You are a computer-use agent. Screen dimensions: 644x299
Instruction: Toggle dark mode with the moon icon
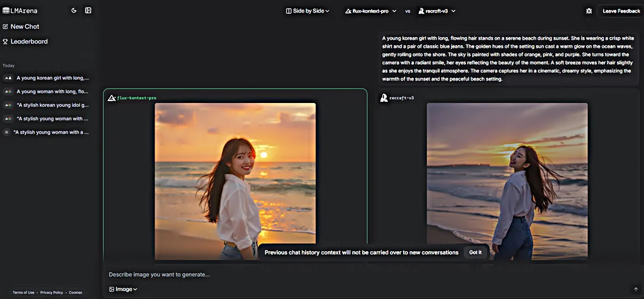74,11
